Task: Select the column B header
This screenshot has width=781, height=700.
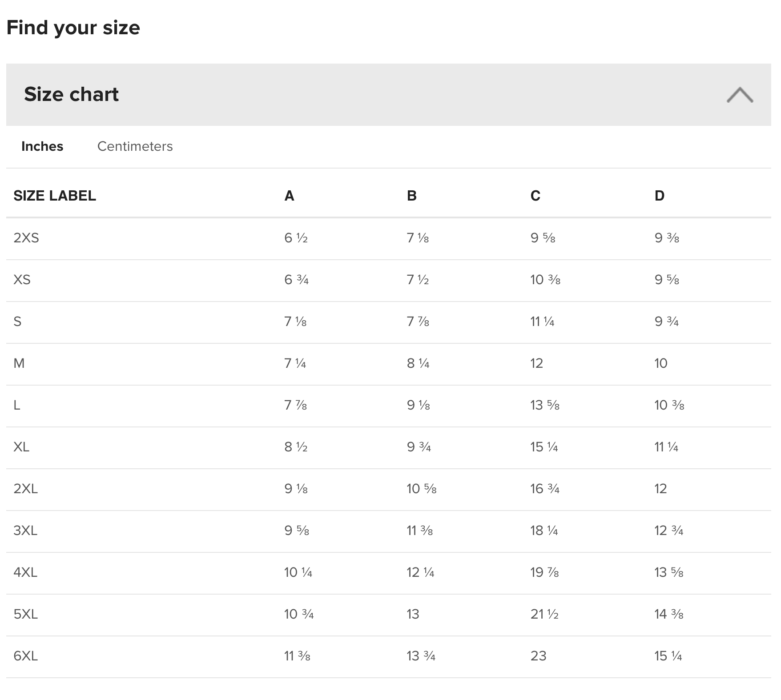Action: click(x=411, y=196)
